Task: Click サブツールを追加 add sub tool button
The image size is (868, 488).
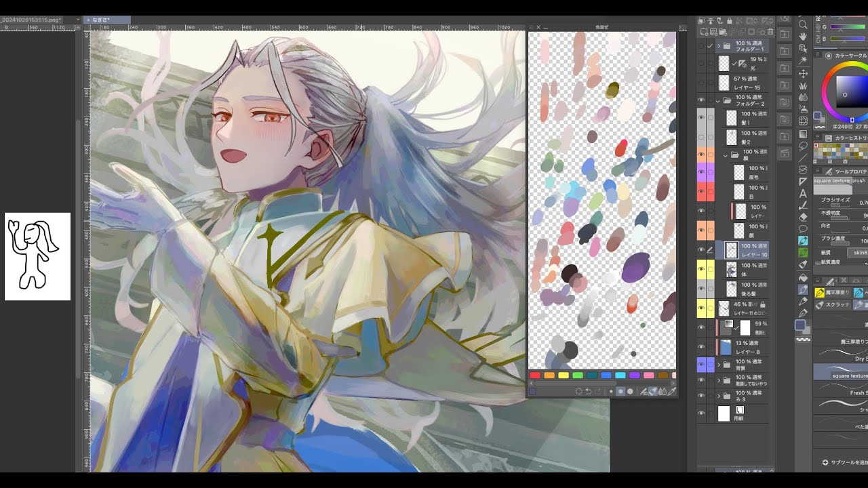Action: [845, 462]
